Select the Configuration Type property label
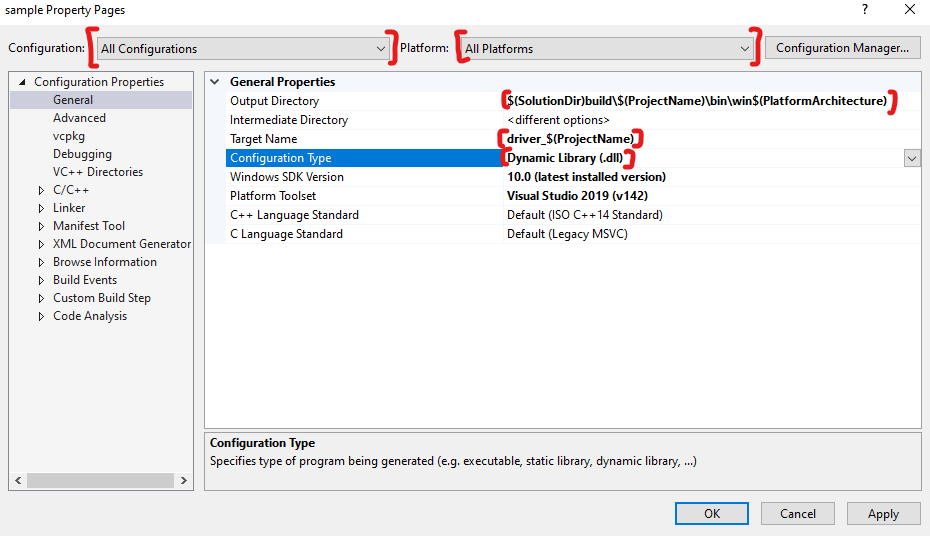 click(x=281, y=158)
